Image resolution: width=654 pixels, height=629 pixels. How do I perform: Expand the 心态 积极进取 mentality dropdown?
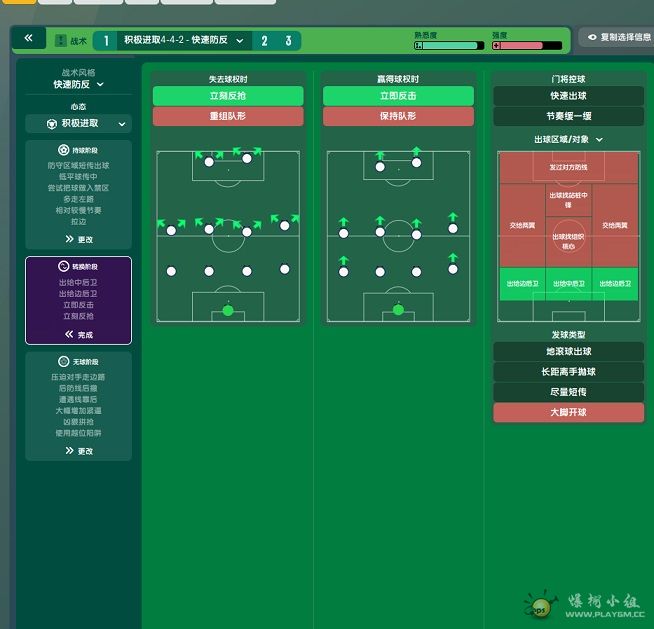click(x=78, y=124)
